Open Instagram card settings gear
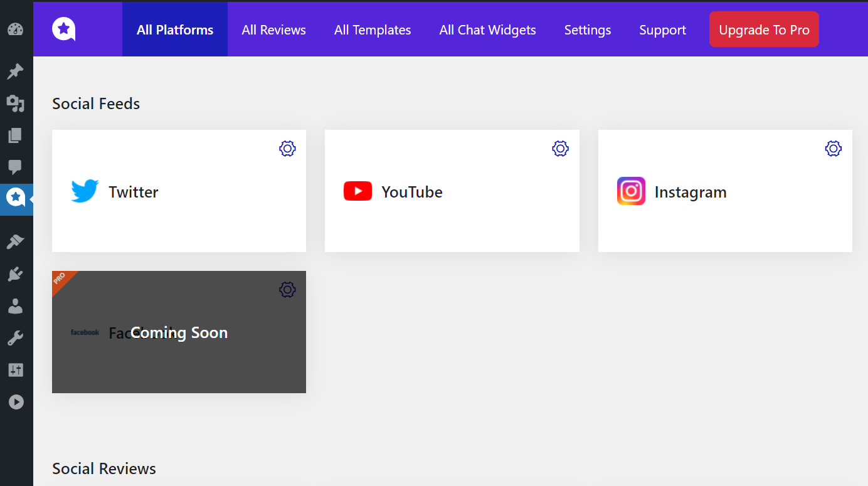The width and height of the screenshot is (868, 486). tap(833, 149)
